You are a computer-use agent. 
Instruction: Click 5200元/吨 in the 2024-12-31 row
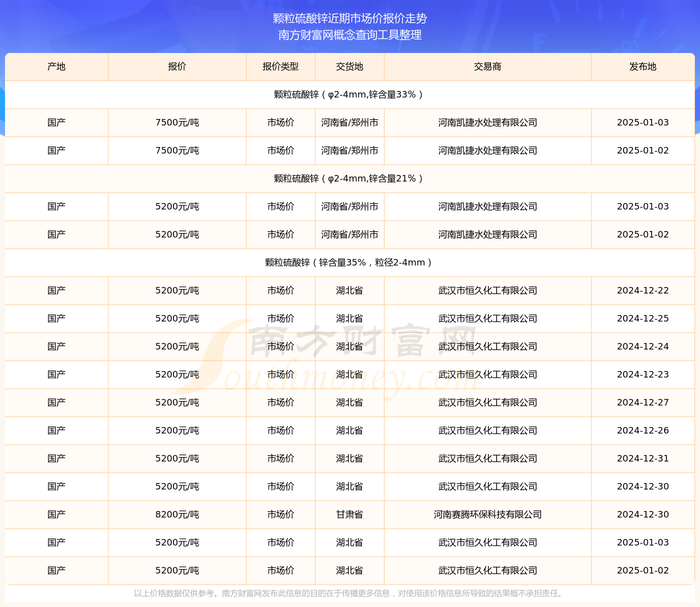click(177, 458)
